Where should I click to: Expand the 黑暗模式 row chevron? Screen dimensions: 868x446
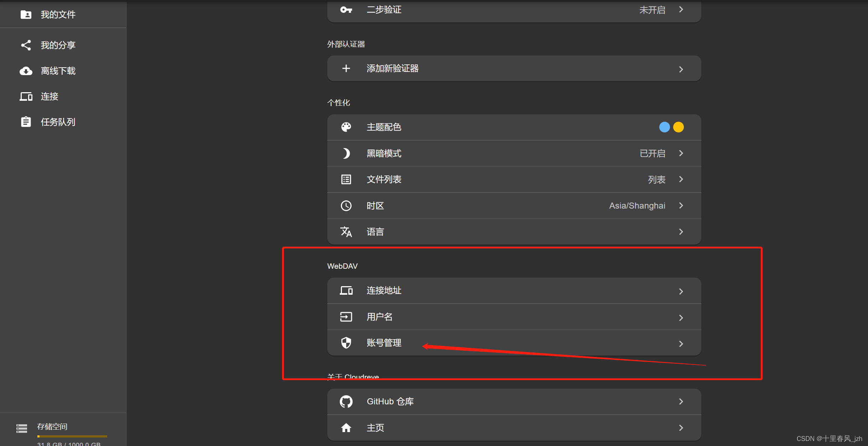tap(681, 153)
